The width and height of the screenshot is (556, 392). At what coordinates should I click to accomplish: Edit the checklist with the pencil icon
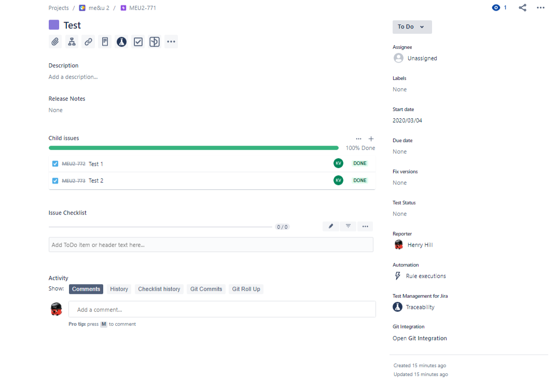(331, 227)
